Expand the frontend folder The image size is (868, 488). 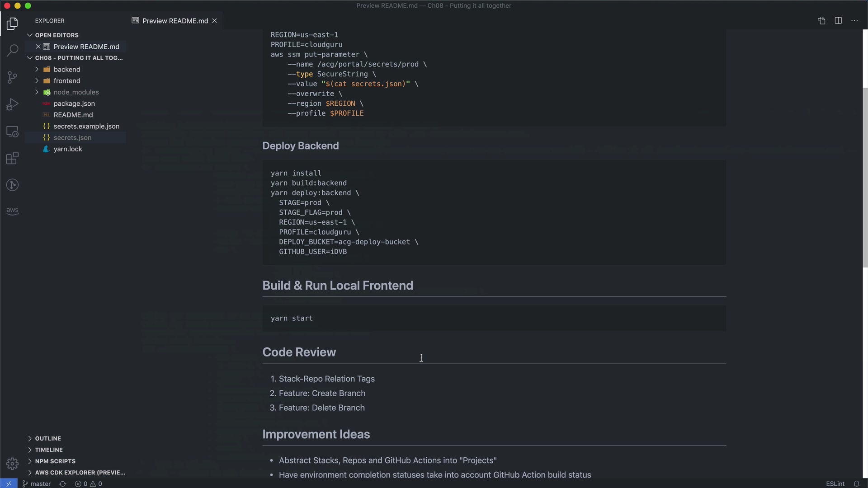pyautogui.click(x=66, y=80)
